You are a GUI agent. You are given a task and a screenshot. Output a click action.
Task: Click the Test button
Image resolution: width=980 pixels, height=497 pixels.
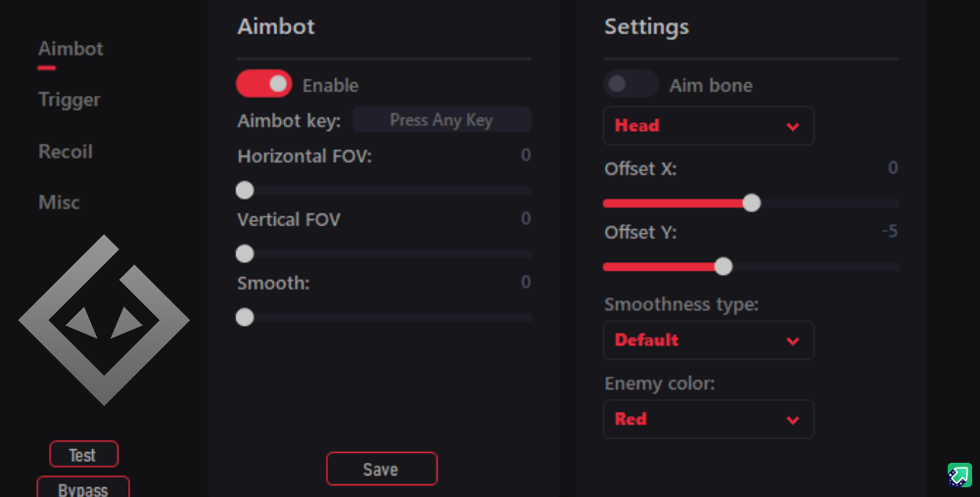click(84, 454)
